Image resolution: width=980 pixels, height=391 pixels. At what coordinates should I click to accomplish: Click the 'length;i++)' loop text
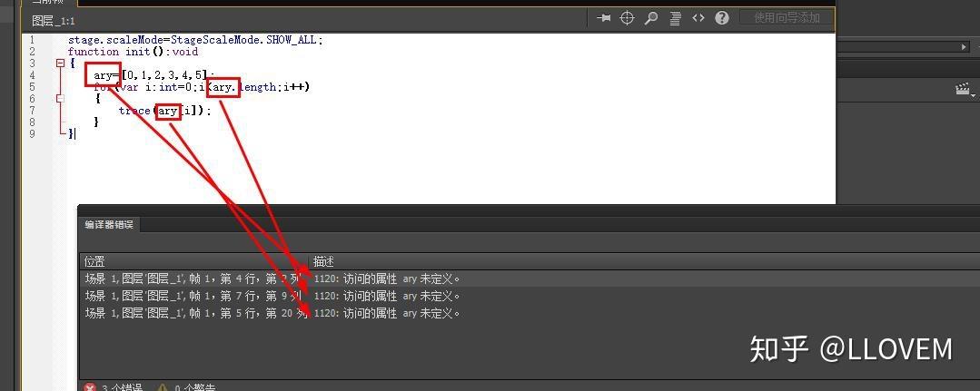coord(275,87)
